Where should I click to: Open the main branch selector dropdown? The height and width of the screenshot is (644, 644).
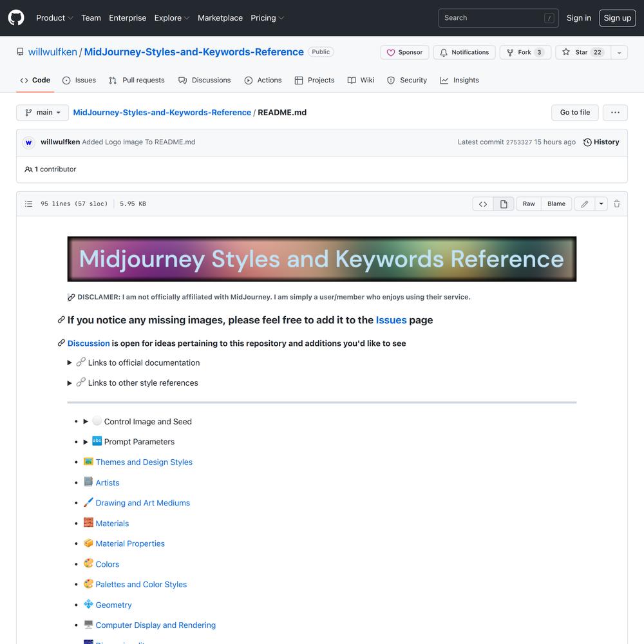[43, 113]
